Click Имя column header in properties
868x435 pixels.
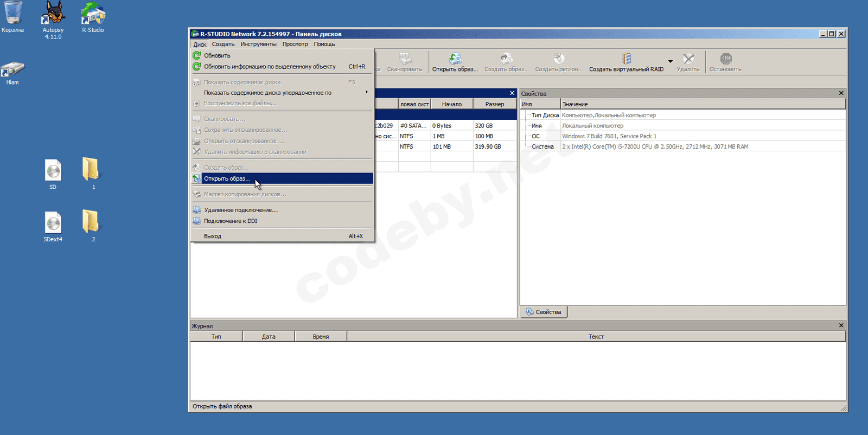click(x=540, y=104)
